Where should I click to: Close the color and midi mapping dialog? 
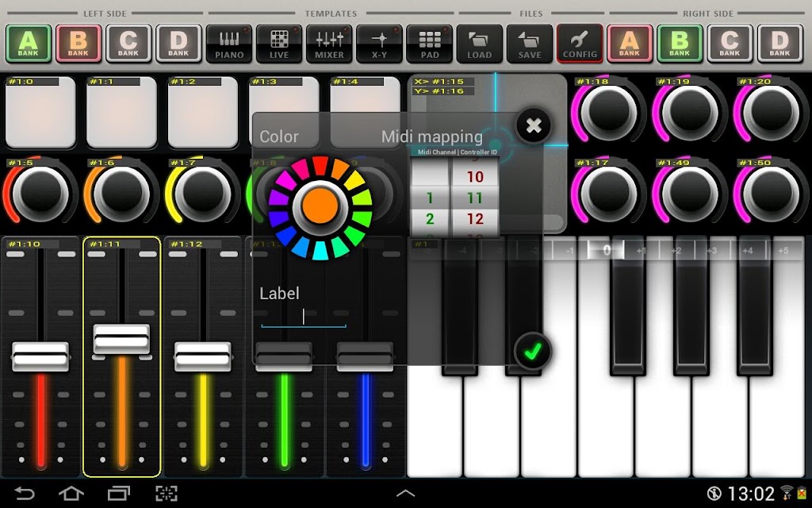click(534, 125)
